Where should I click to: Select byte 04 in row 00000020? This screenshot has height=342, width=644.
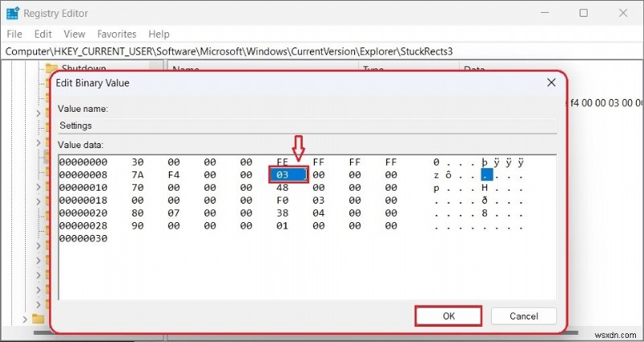pyautogui.click(x=318, y=213)
